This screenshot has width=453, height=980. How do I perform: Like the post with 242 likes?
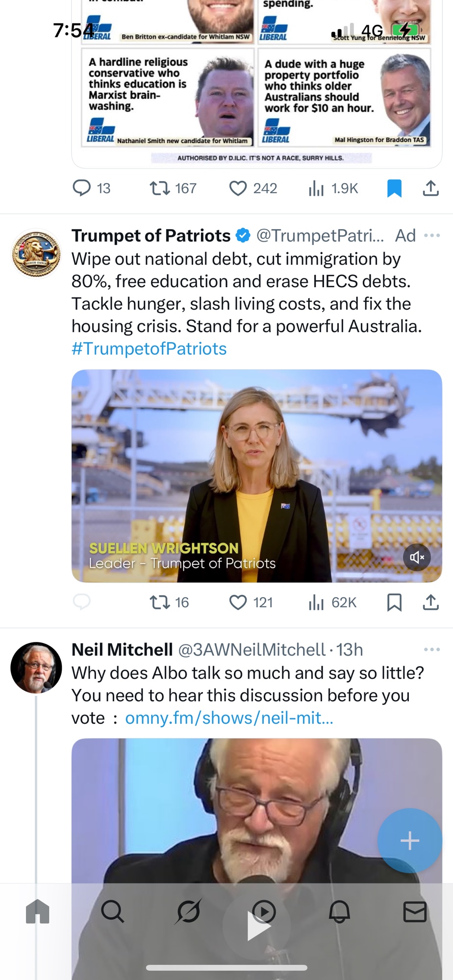(x=238, y=188)
